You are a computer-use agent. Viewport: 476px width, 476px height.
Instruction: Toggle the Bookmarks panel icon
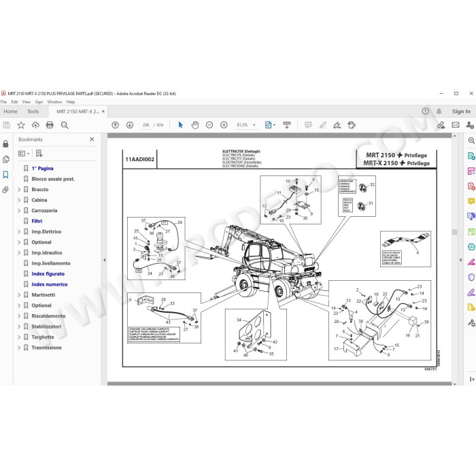coord(5,175)
